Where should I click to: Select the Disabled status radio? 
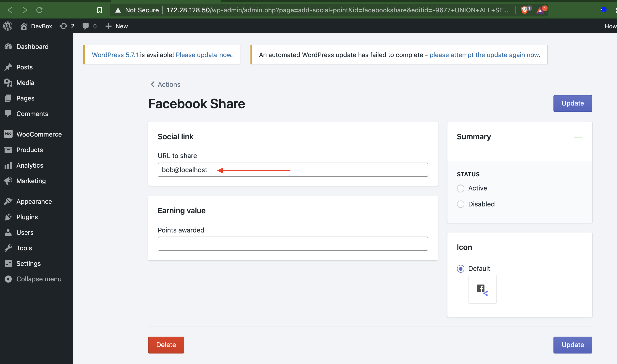[x=460, y=204]
